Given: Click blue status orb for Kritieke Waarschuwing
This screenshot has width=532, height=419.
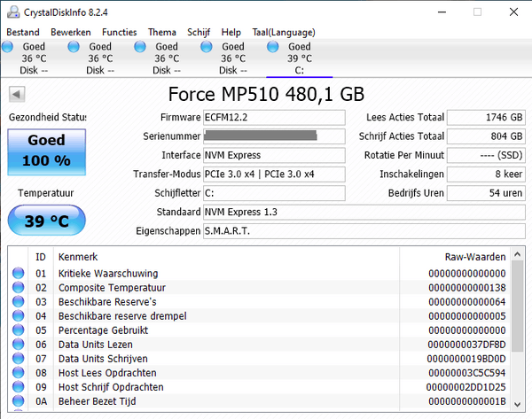Looking at the screenshot, I should [x=18, y=274].
